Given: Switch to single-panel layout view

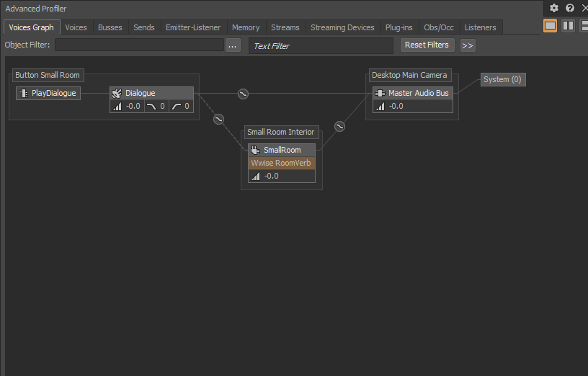Looking at the screenshot, I should (550, 26).
